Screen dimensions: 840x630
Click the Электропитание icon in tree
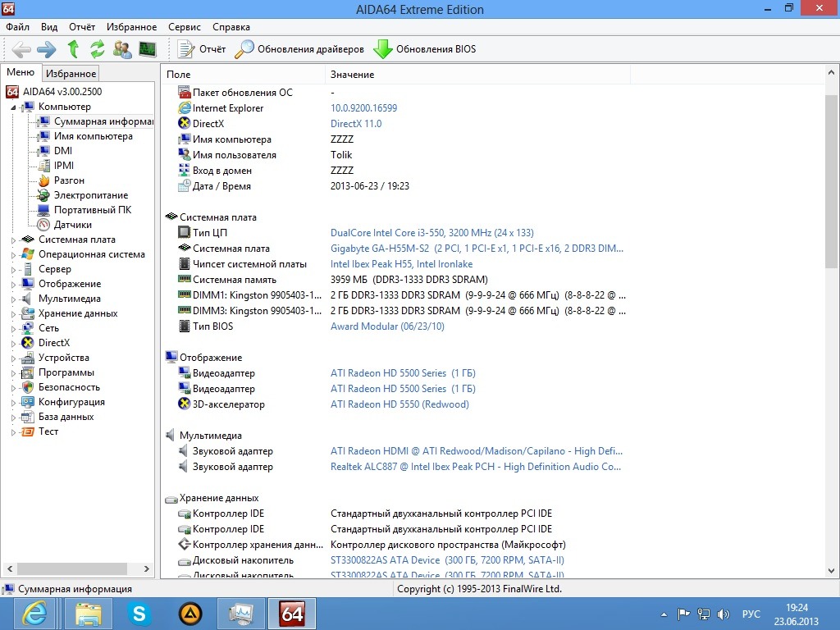point(44,195)
